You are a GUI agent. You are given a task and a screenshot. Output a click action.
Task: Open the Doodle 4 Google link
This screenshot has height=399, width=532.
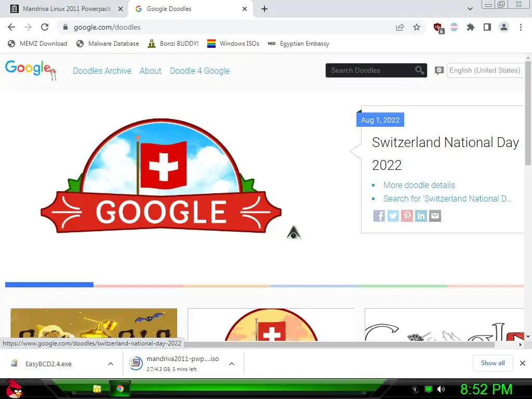[x=200, y=71]
